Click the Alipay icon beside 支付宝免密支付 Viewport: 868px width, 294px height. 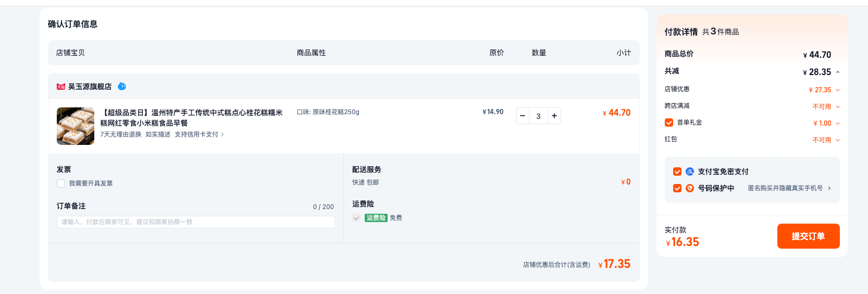[x=690, y=171]
